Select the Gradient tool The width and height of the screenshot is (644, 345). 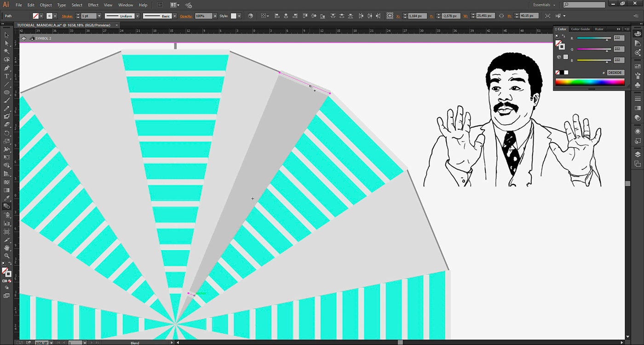coord(7,190)
